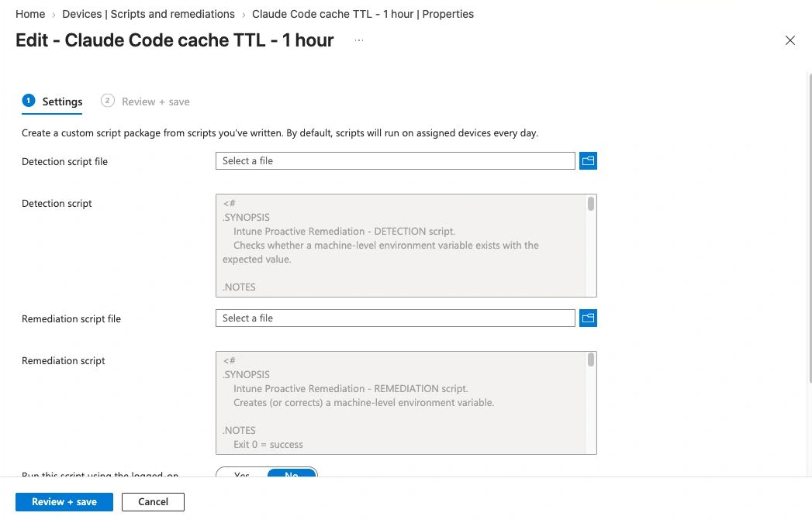Open Claude Code cache TTL Properties breadcrumb
Image resolution: width=812 pixels, height=523 pixels.
362,14
